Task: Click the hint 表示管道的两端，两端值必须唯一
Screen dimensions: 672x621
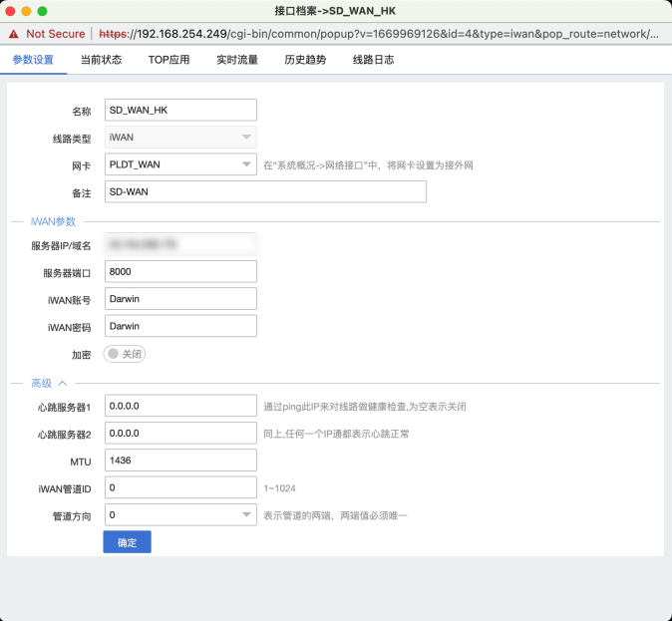Action: coord(335,515)
